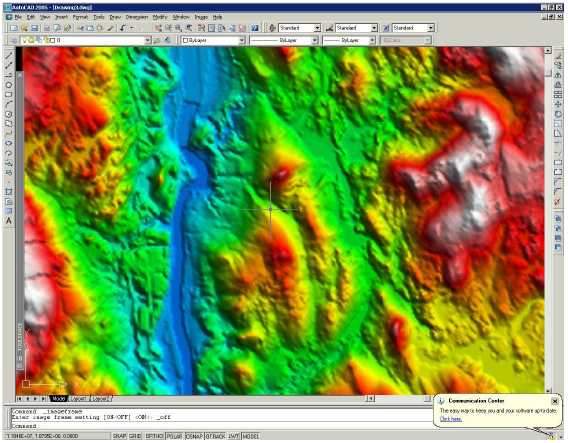Image resolution: width=568 pixels, height=443 pixels.
Task: Open the ByLayer color dropdown
Action: [x=242, y=40]
